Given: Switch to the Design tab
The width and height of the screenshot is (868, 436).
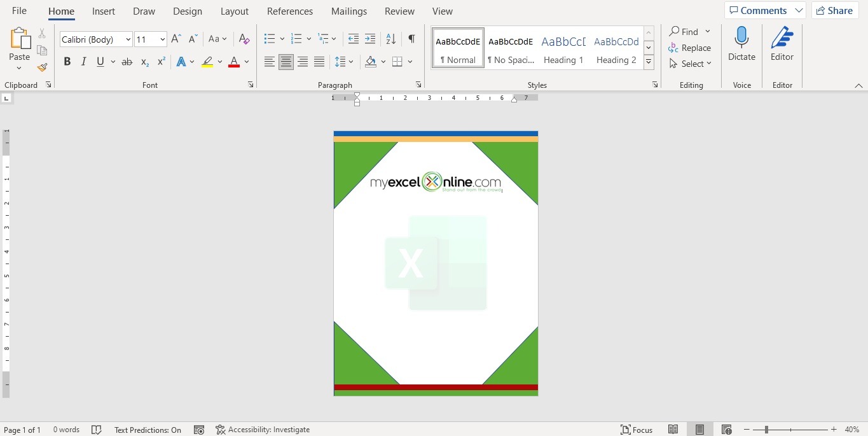Looking at the screenshot, I should point(188,11).
